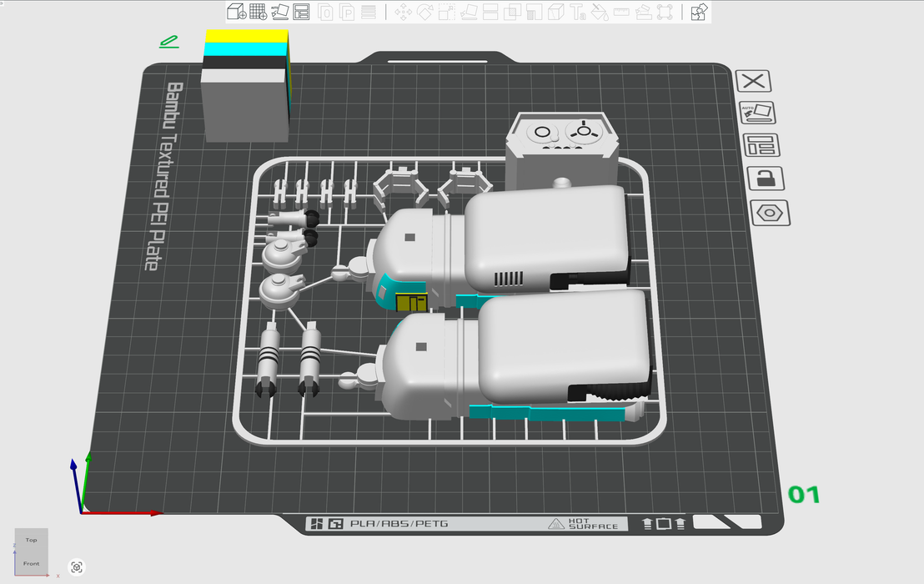Select the Rotate tool
This screenshot has width=924, height=584.
(x=424, y=12)
